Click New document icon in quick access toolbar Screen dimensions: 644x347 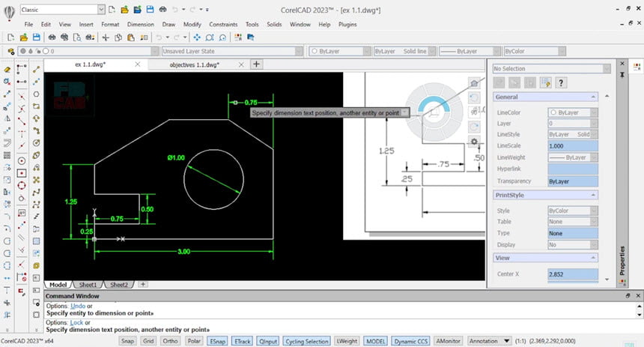pyautogui.click(x=112, y=10)
